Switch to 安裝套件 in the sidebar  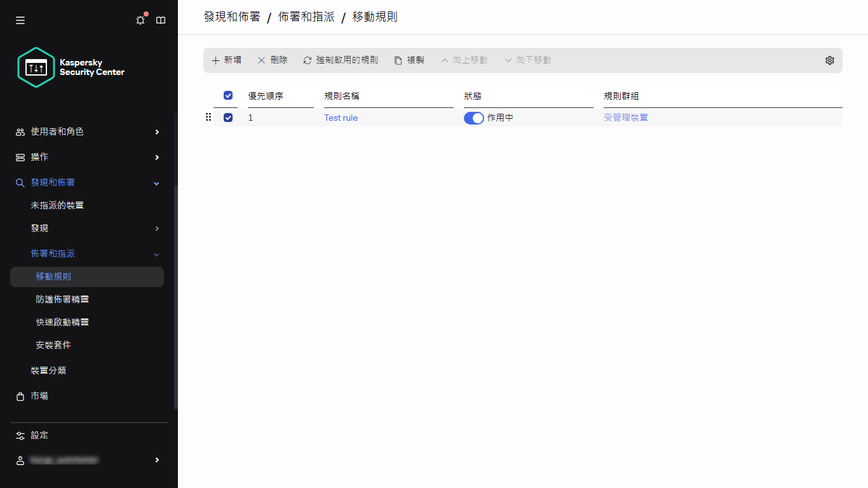coord(53,344)
